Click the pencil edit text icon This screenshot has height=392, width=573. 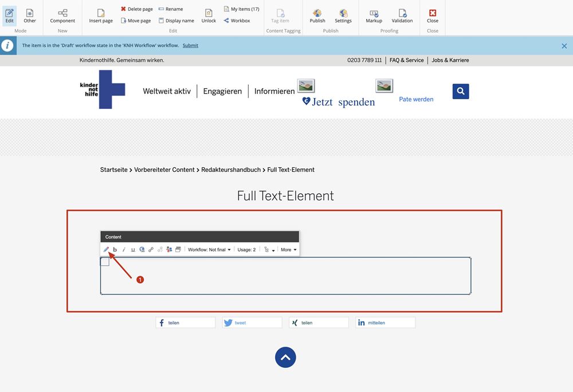tap(106, 250)
